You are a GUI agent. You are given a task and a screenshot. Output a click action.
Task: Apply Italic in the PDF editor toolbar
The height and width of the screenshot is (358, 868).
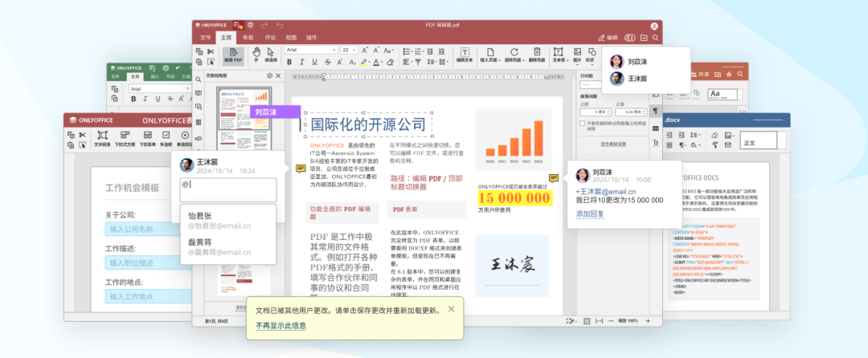pyautogui.click(x=301, y=62)
